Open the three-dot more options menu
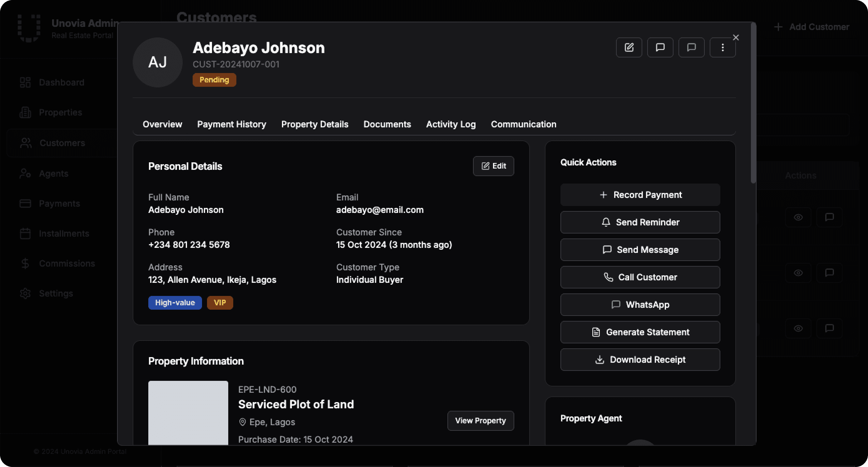 723,47
